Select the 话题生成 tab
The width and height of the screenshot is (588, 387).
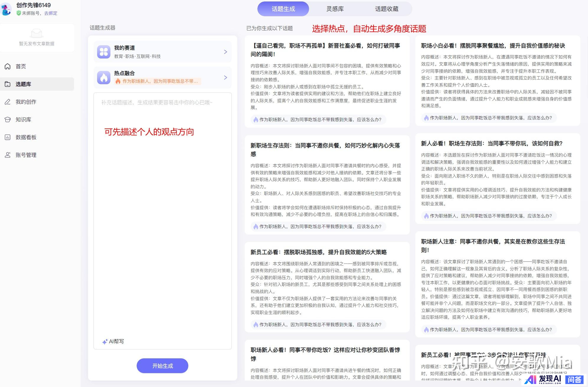pos(283,9)
